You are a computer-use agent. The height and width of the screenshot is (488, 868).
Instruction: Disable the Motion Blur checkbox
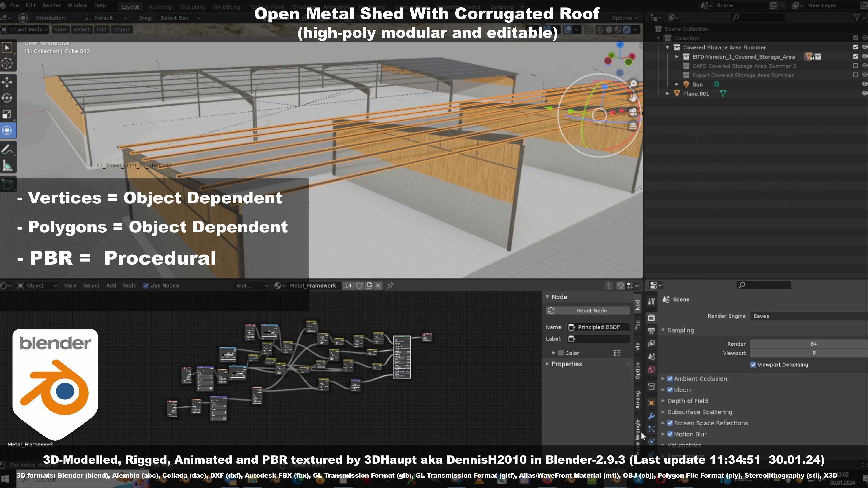[670, 434]
